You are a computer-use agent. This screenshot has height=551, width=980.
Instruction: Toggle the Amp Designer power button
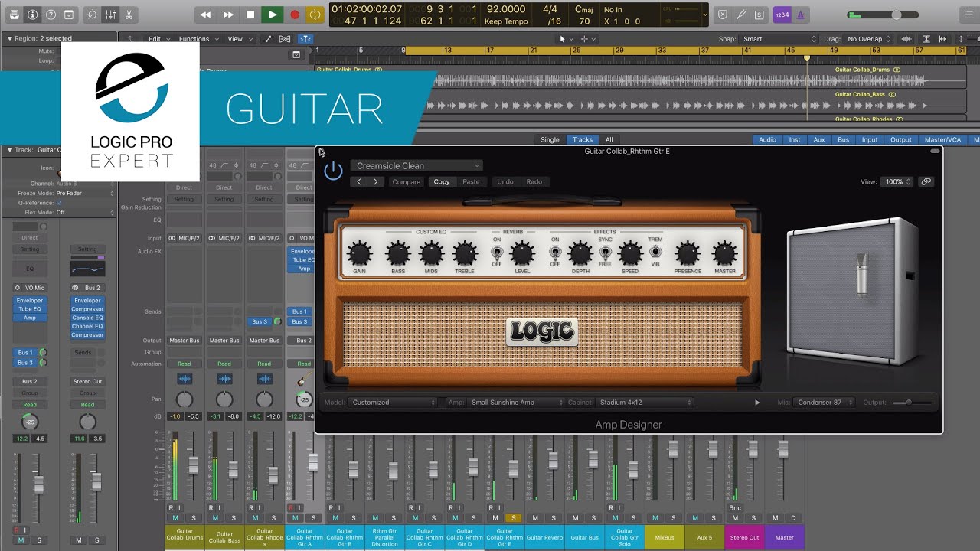333,171
